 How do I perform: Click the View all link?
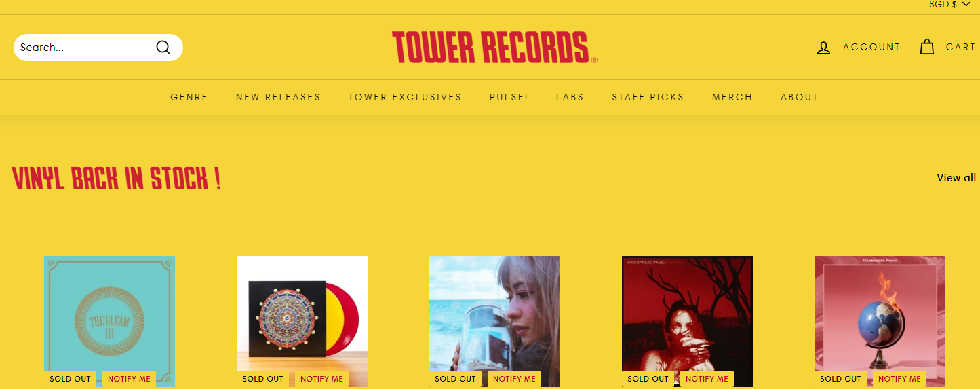(956, 178)
